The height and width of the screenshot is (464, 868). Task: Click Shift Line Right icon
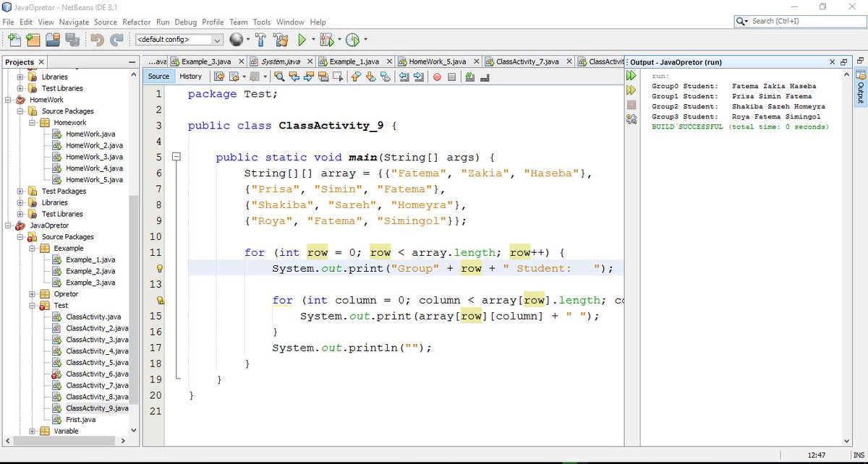(418, 77)
